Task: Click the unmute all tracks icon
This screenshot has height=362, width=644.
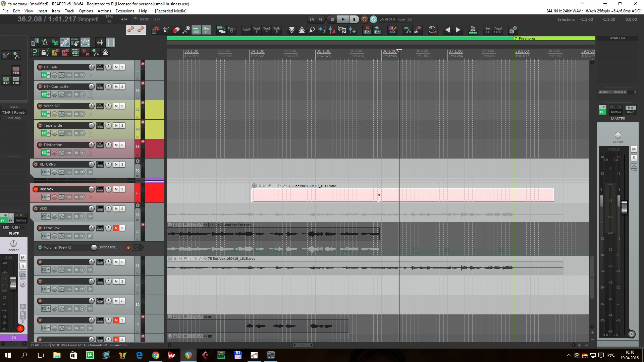Action: [65, 52]
